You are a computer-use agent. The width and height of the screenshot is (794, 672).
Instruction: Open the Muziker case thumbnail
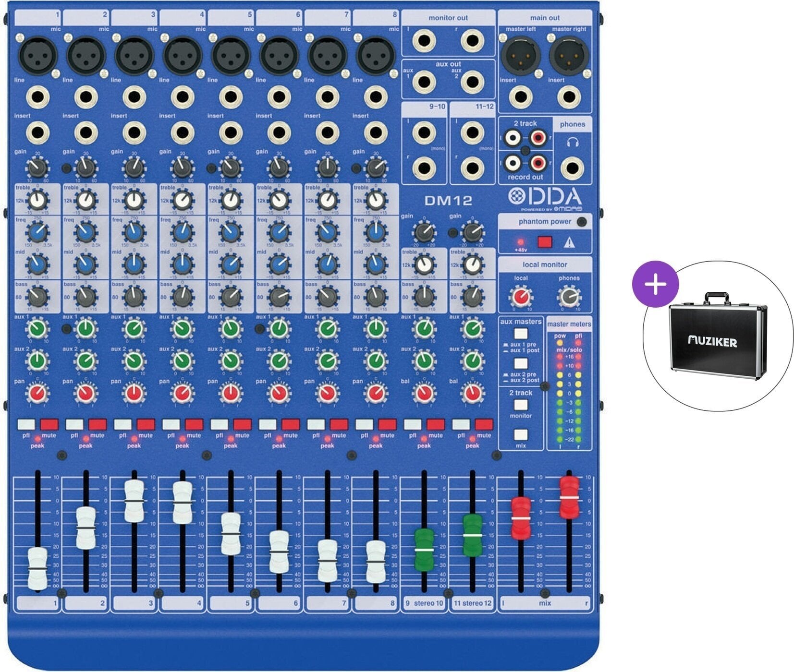[x=718, y=336]
